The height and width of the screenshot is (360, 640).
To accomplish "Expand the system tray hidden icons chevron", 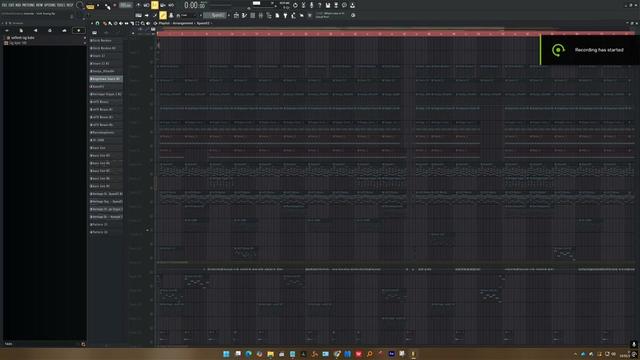I will [x=576, y=354].
